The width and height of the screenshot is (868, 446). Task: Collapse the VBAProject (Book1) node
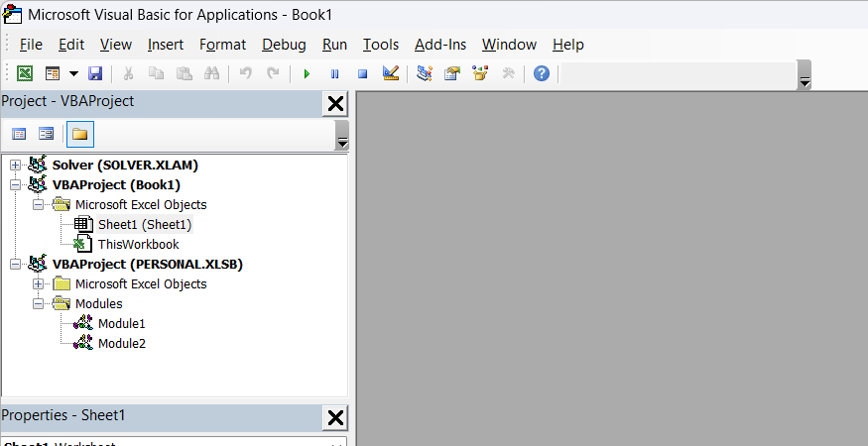coord(16,184)
